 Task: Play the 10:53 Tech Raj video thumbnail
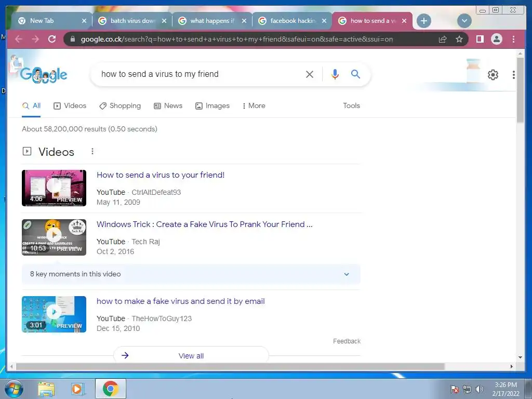click(x=54, y=237)
